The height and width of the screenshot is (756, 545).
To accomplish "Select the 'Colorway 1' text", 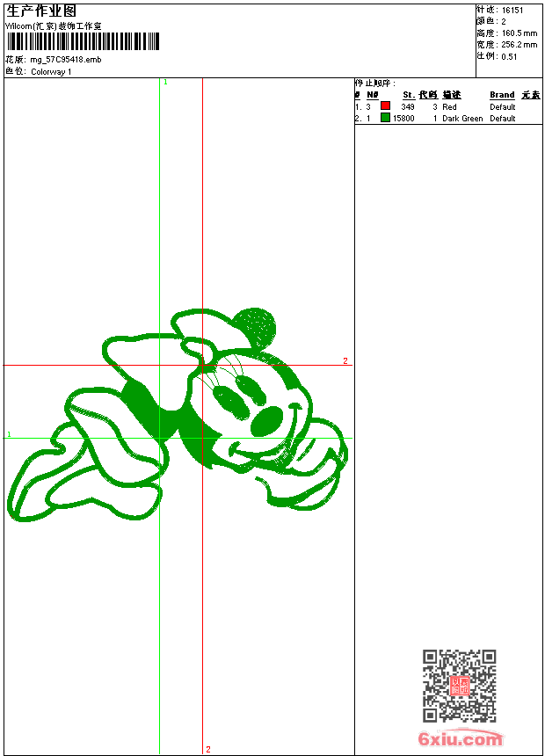I will tap(51, 72).
